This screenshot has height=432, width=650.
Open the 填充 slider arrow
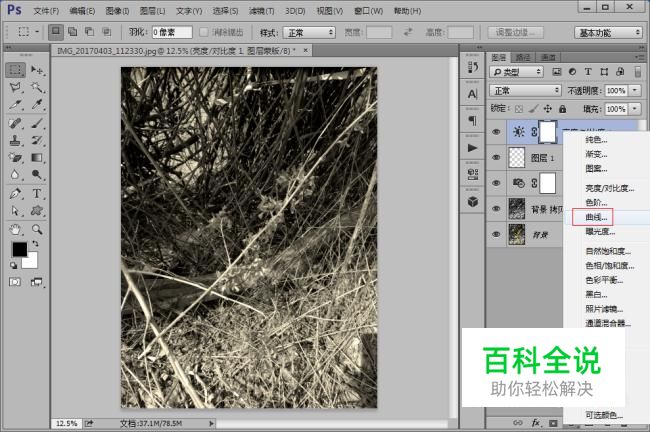(635, 109)
